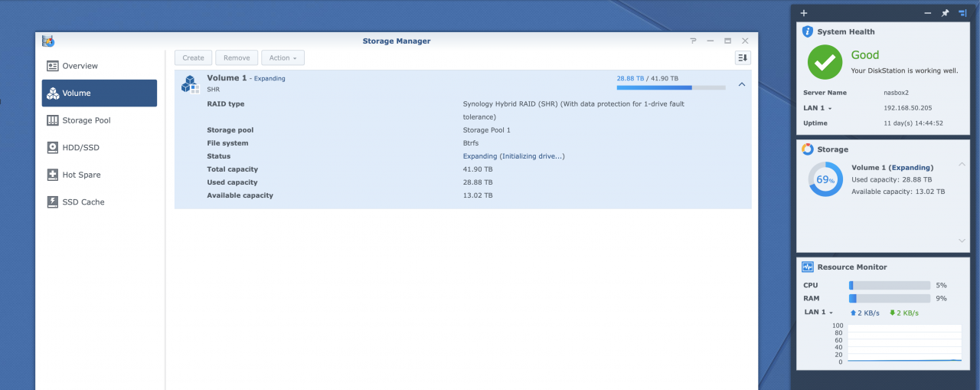980x390 pixels.
Task: Click the CPU usage bar
Action: [890, 285]
